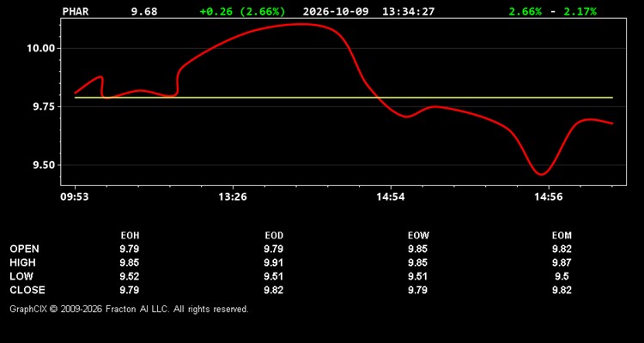Click the EOW close value 9.79

pos(418,290)
